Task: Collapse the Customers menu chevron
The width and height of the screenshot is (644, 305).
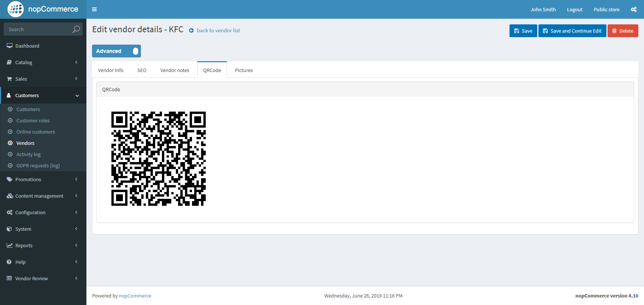Action: click(x=77, y=96)
